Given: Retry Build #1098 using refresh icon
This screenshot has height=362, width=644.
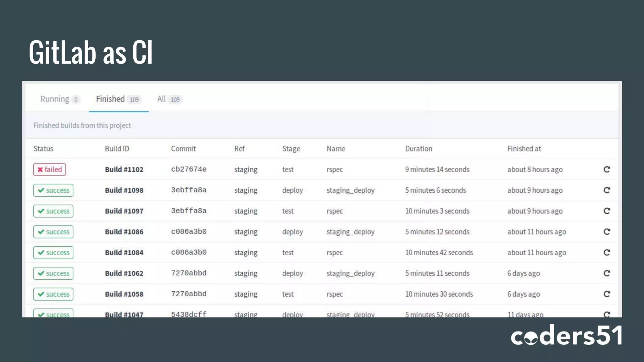Looking at the screenshot, I should click(x=607, y=190).
